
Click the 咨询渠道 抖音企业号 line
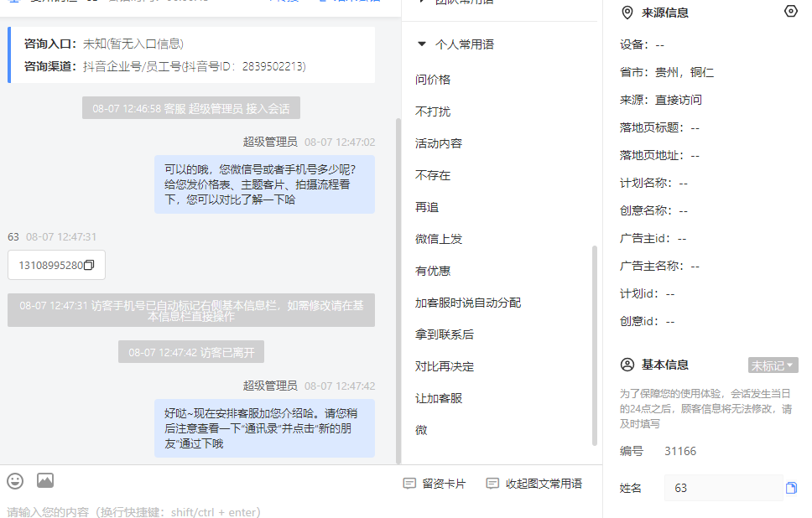click(165, 66)
